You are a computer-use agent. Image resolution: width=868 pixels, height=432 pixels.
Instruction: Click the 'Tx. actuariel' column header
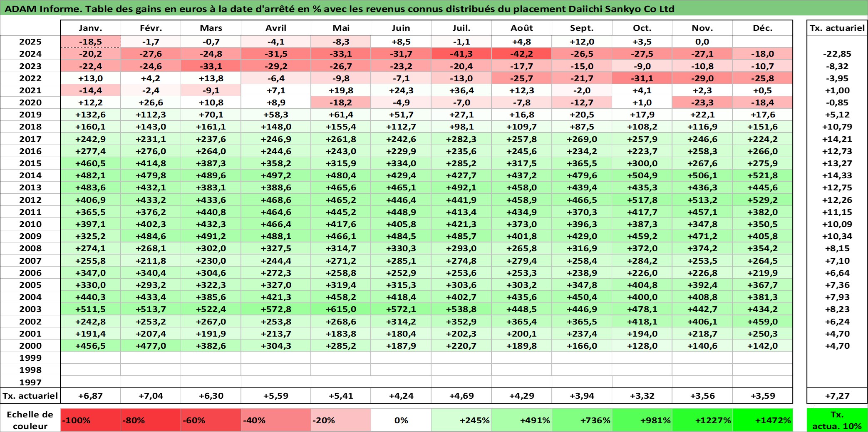click(x=837, y=28)
